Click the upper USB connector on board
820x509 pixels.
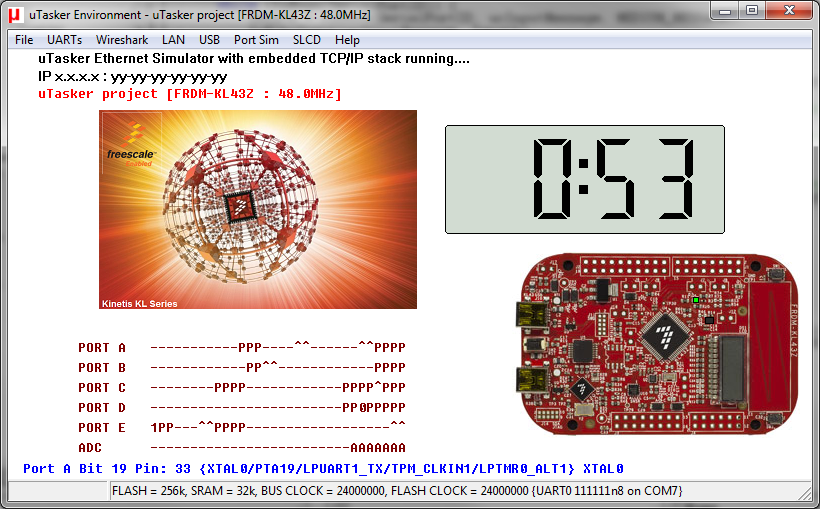click(x=532, y=316)
